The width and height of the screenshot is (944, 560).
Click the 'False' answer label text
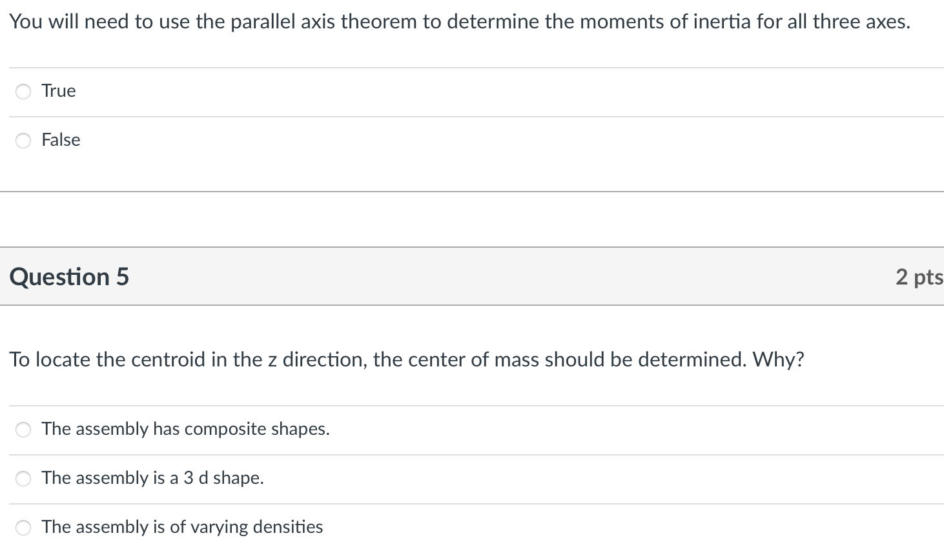pyautogui.click(x=61, y=140)
